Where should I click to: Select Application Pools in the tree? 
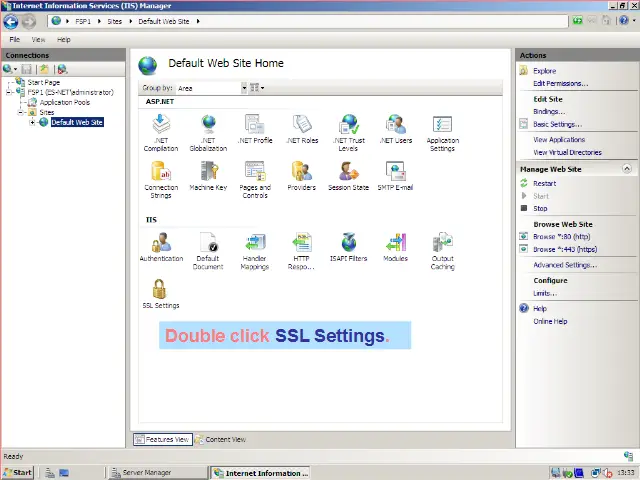65,102
